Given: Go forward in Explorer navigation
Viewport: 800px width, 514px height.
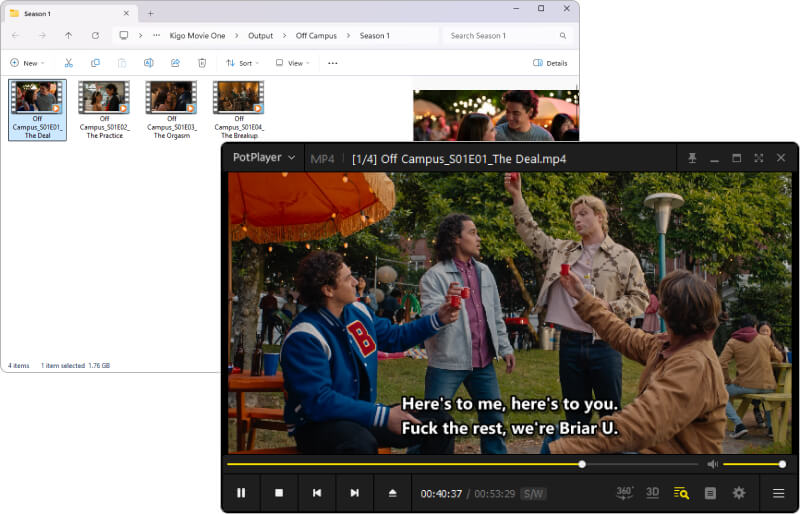Looking at the screenshot, I should coord(42,36).
